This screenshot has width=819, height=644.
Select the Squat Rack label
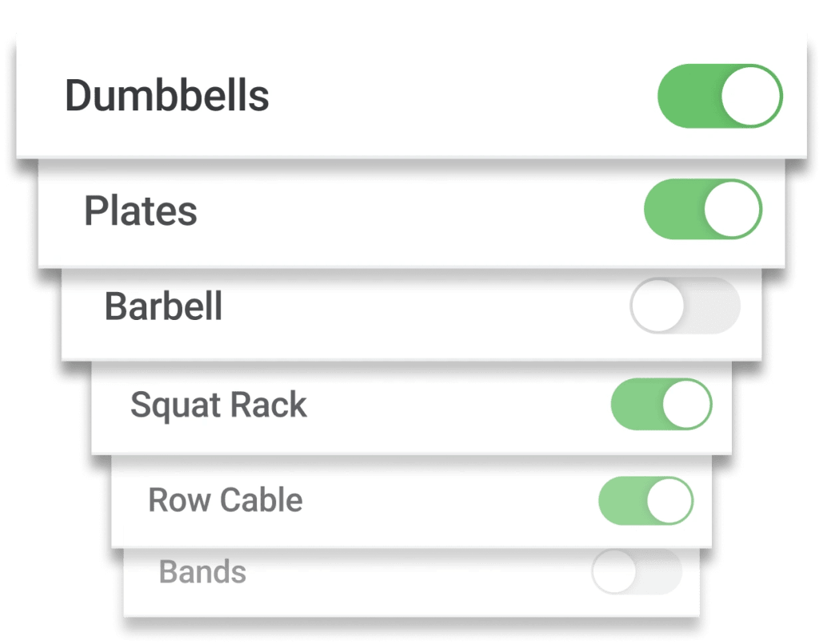218,406
